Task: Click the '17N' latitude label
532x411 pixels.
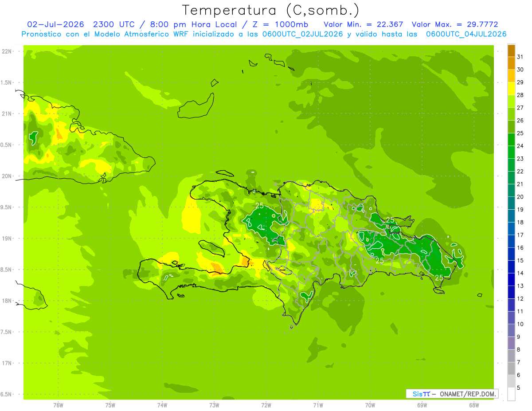Action: (7, 364)
